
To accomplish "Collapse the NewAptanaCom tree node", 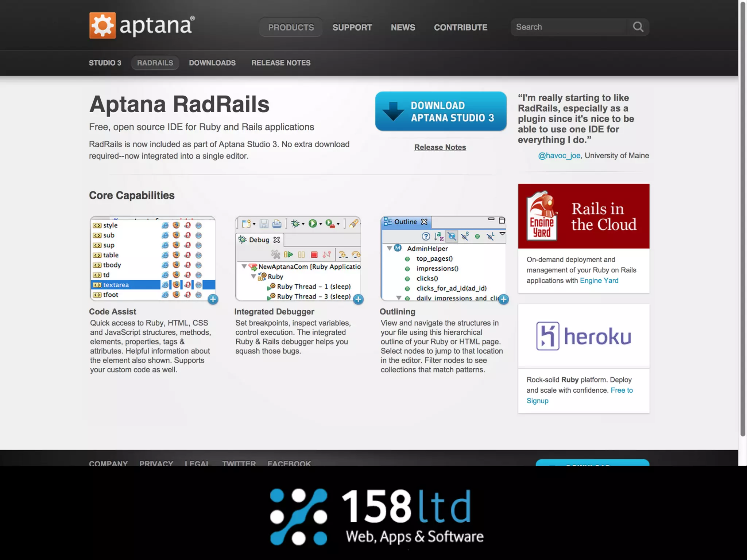I will [x=244, y=267].
